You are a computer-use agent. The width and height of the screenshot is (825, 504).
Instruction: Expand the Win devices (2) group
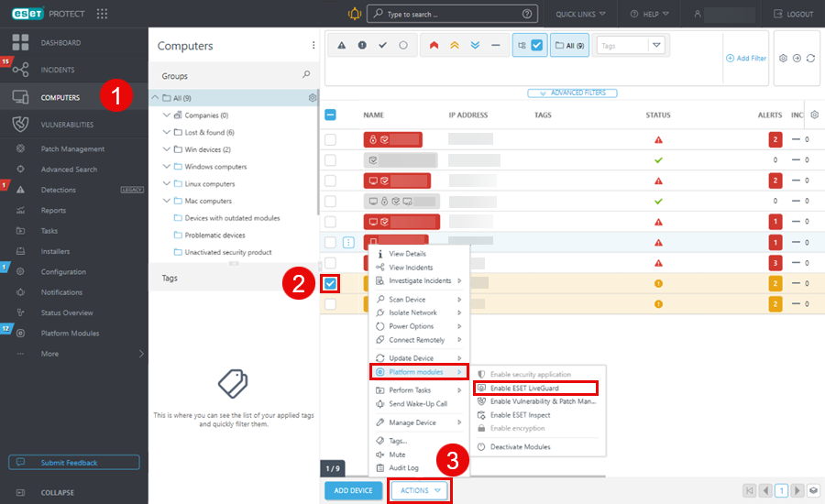tap(166, 149)
